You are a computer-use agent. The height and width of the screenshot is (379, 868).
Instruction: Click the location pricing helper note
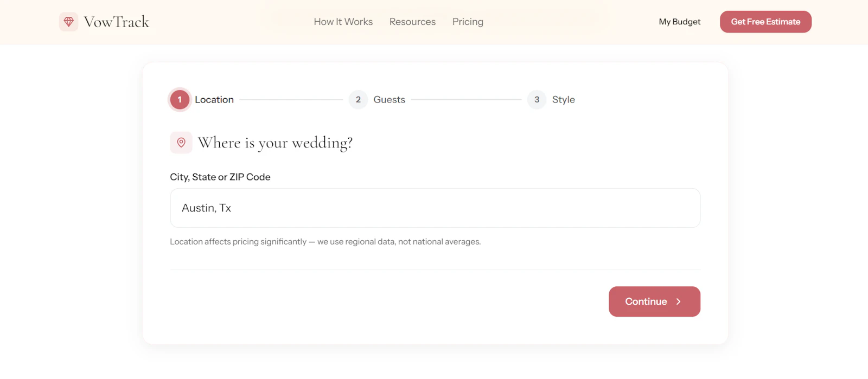tap(325, 242)
